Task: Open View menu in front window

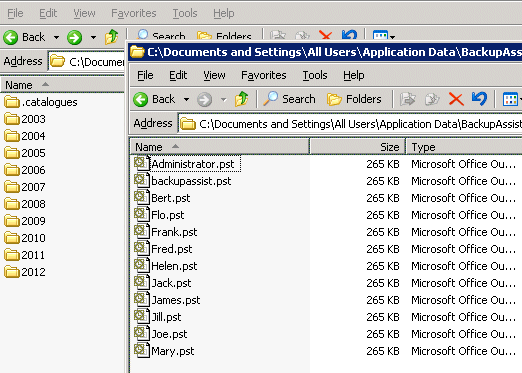Action: [214, 75]
